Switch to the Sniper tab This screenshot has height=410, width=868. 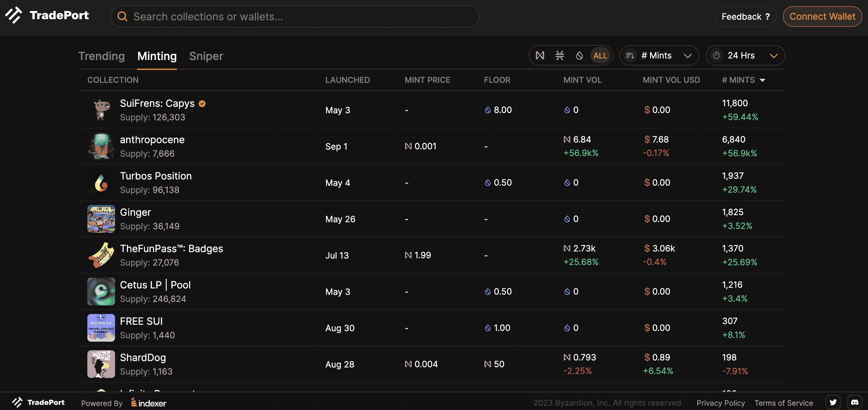click(x=206, y=56)
